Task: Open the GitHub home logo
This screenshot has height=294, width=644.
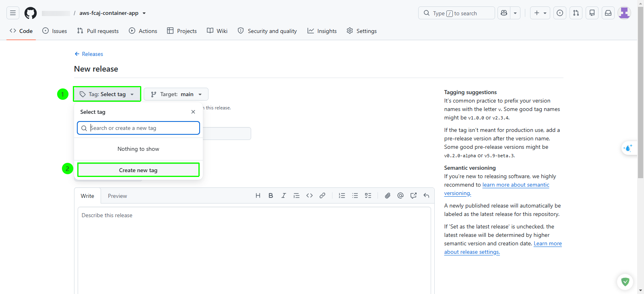Action: 31,13
